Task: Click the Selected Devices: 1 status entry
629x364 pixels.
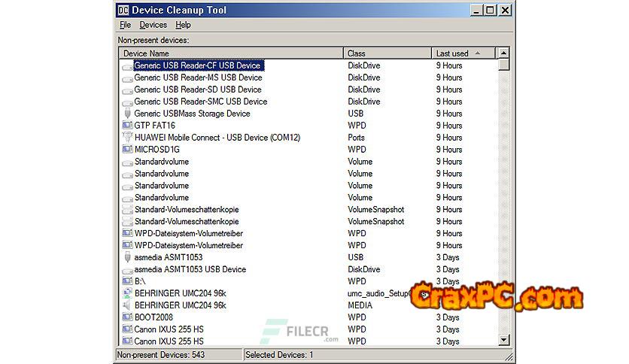Action: pyautogui.click(x=279, y=355)
